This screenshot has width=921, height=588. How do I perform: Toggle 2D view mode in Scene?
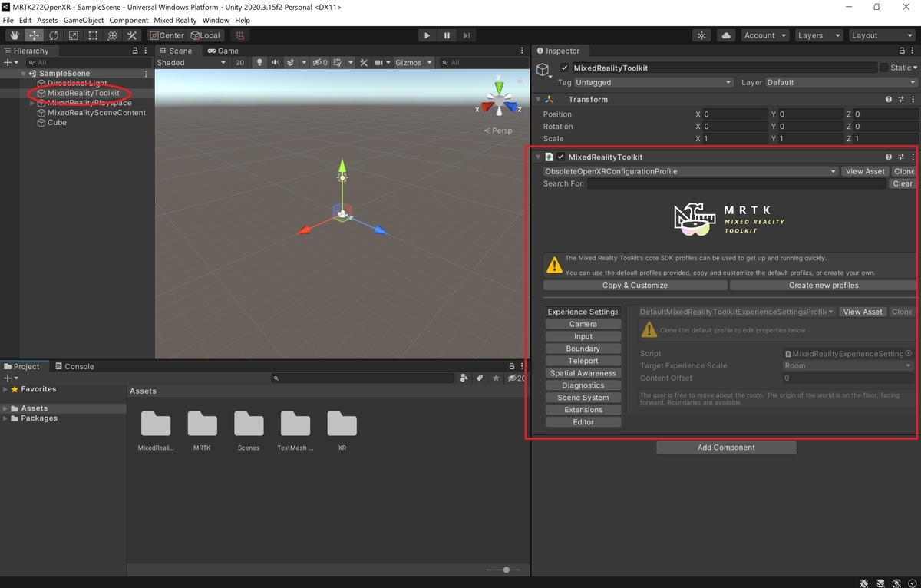[239, 63]
